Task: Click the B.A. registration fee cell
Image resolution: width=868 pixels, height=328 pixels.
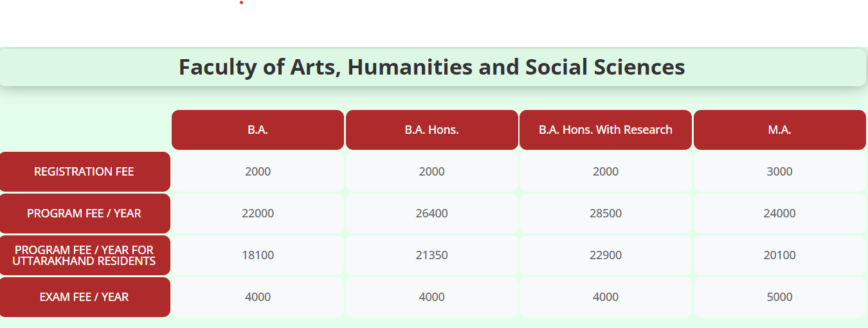Action: pos(258,172)
